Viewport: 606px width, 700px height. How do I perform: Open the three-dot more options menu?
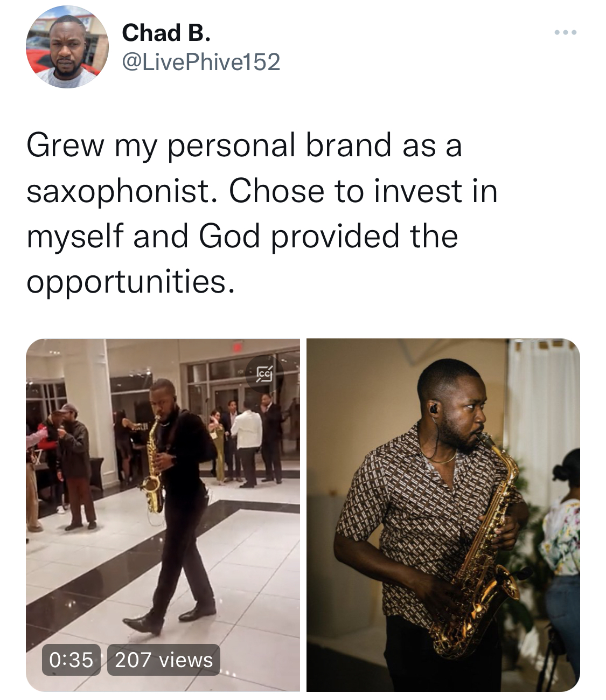pos(566,33)
